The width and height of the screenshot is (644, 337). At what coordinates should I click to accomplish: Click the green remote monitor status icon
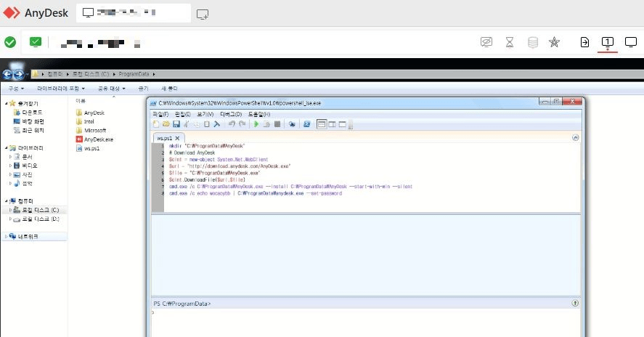(36, 42)
